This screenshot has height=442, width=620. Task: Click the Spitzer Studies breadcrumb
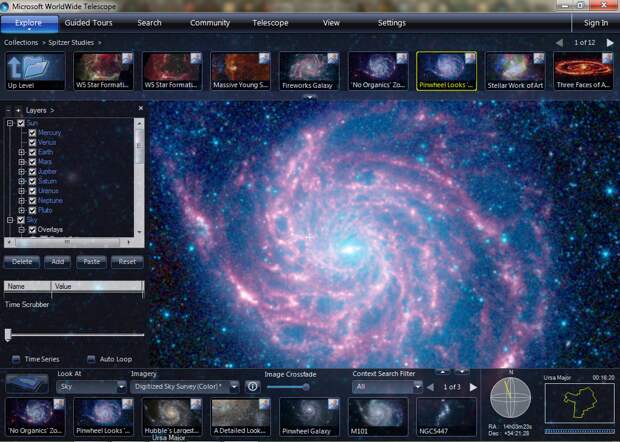[x=71, y=42]
